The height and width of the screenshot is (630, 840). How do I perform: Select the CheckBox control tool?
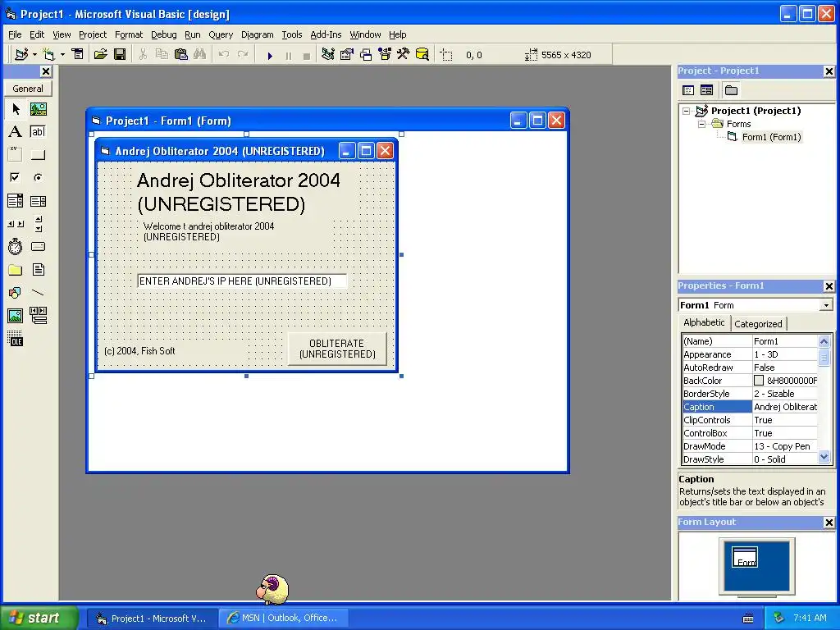(x=16, y=177)
